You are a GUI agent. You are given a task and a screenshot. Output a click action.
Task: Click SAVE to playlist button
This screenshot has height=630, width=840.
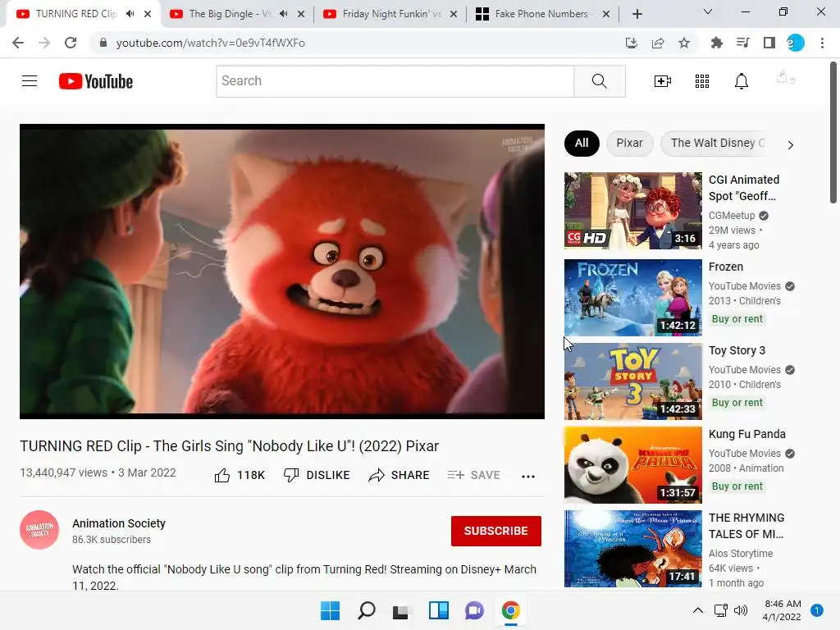[473, 475]
